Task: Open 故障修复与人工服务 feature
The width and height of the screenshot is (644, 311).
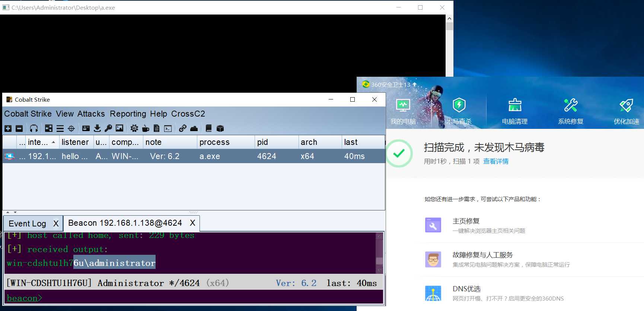Action: tap(483, 255)
